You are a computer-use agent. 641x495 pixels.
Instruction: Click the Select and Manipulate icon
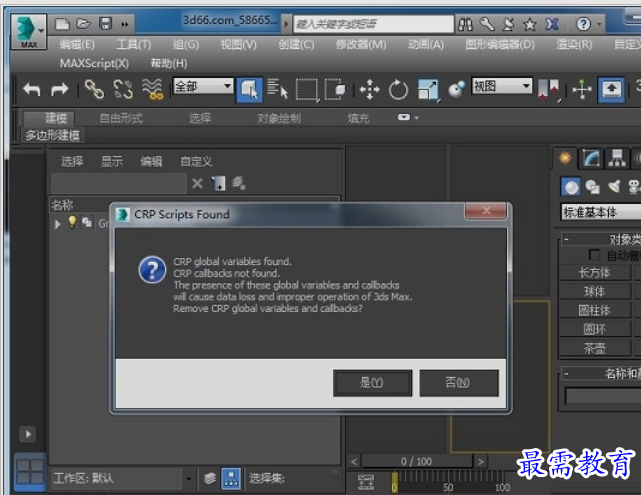point(582,90)
